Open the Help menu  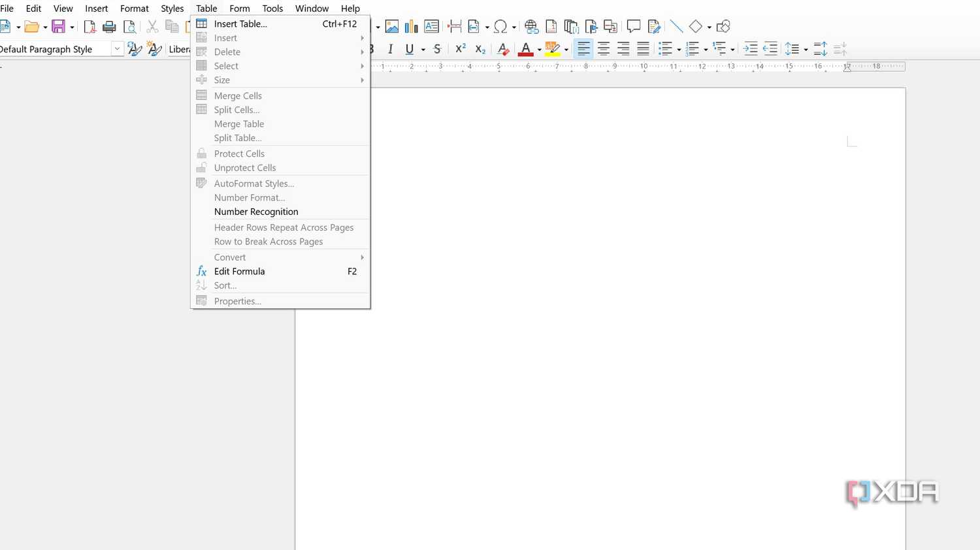[350, 8]
